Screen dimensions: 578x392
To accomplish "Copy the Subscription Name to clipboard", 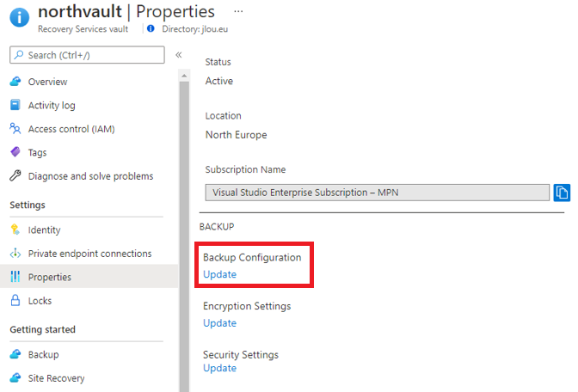I will pyautogui.click(x=562, y=193).
